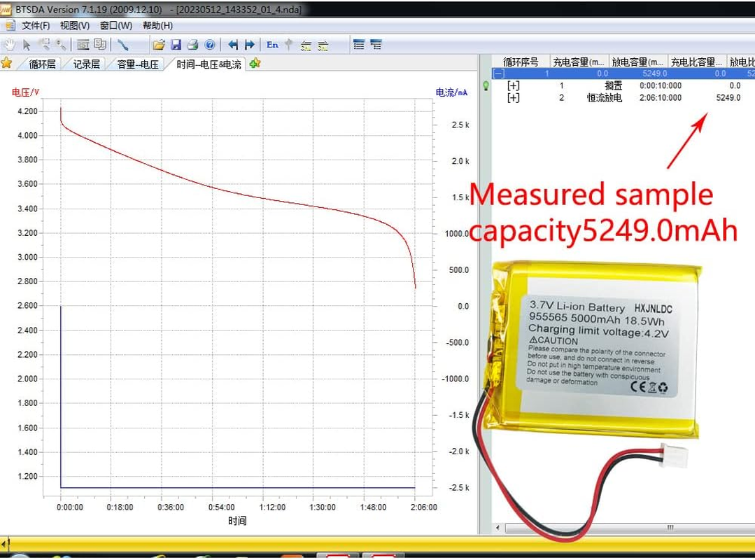Select the arrow pointer tool
This screenshot has width=755, height=560.
27,45
